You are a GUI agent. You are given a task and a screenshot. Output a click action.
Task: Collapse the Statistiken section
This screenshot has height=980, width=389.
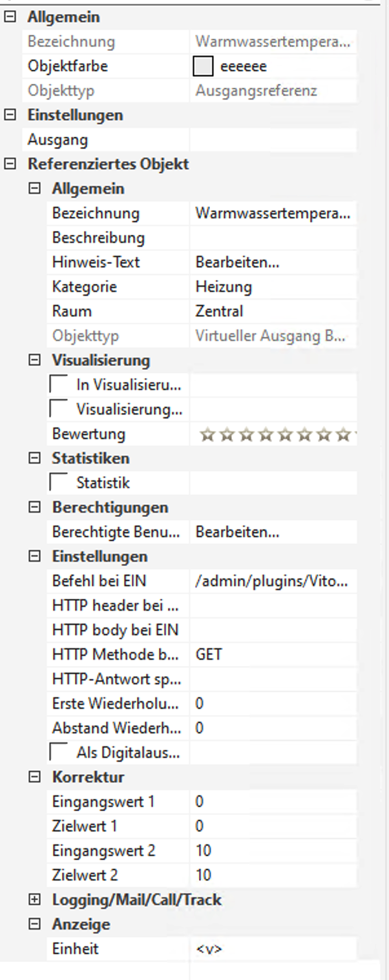coord(35,458)
